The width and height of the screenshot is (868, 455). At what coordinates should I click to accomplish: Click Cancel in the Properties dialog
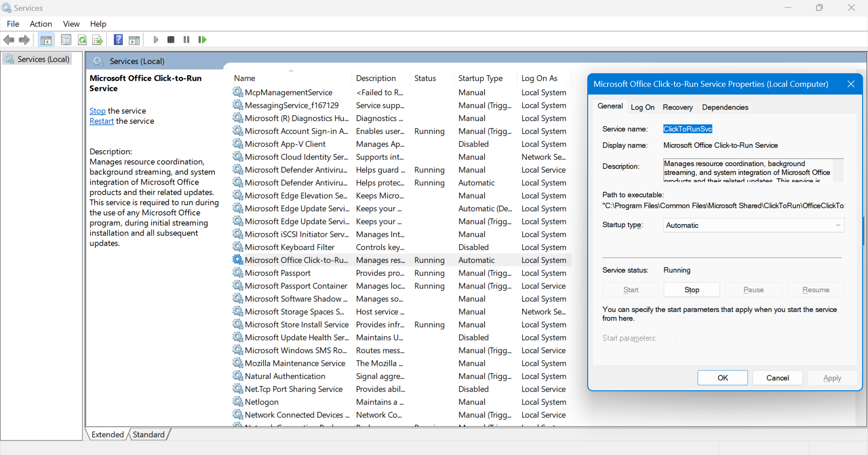tap(778, 378)
